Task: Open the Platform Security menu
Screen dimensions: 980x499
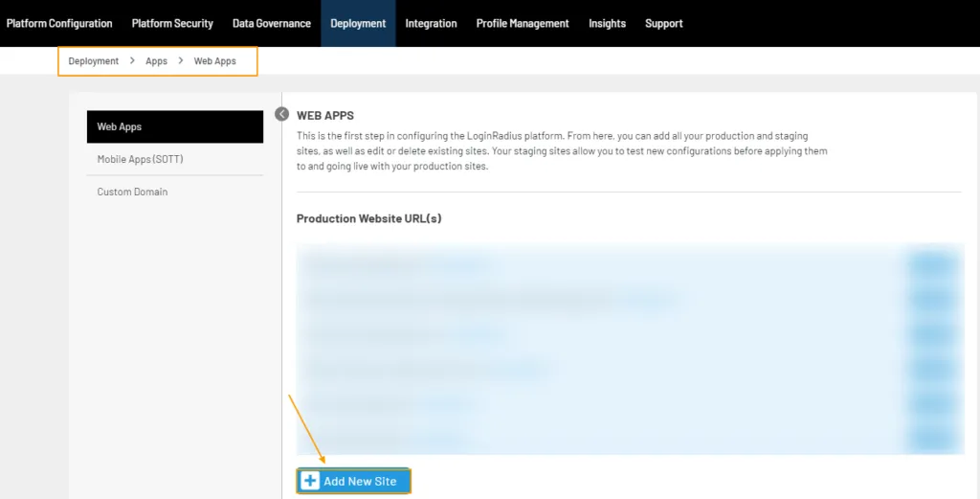Action: pos(172,23)
